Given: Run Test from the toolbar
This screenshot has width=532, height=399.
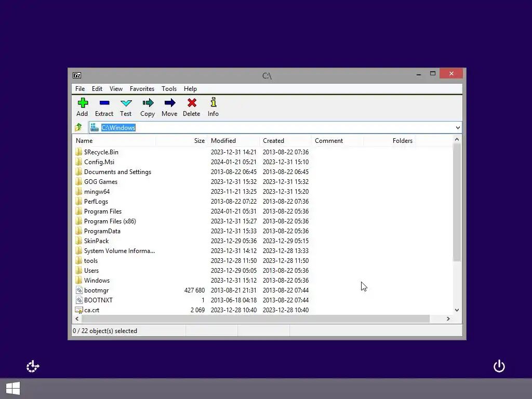Looking at the screenshot, I should pos(126,103).
